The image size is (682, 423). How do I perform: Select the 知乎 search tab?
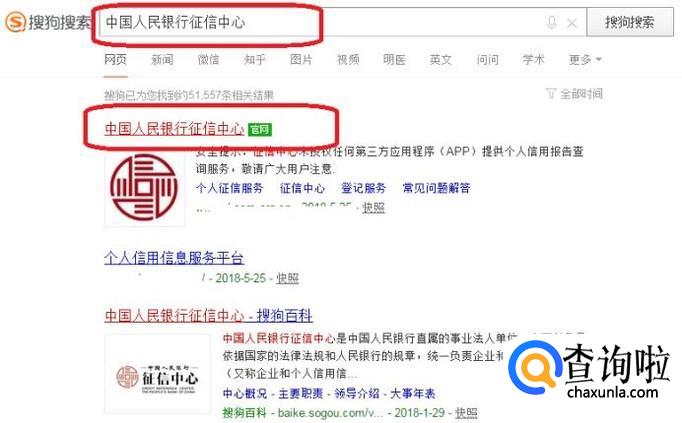coord(255,60)
